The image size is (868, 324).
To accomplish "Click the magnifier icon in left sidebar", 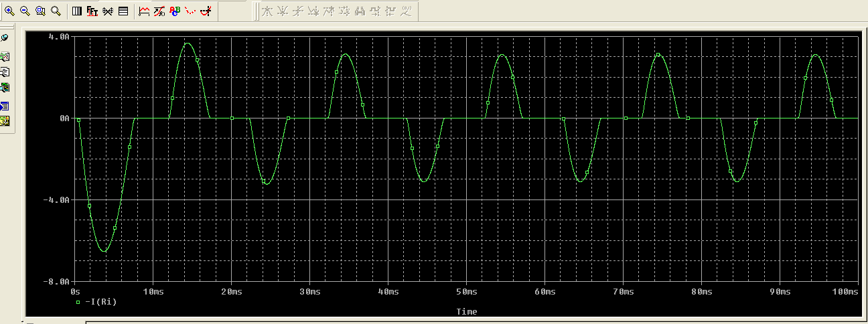I will click(x=5, y=38).
